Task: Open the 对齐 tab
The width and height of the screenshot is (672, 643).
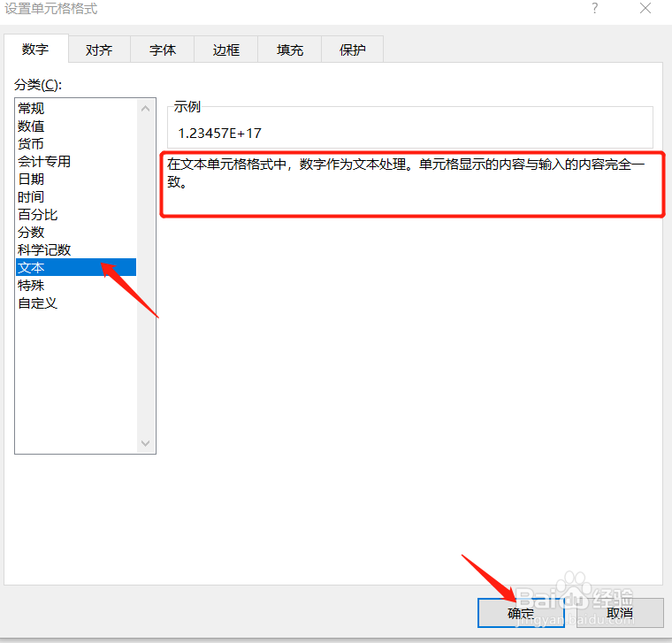Action: pos(99,50)
